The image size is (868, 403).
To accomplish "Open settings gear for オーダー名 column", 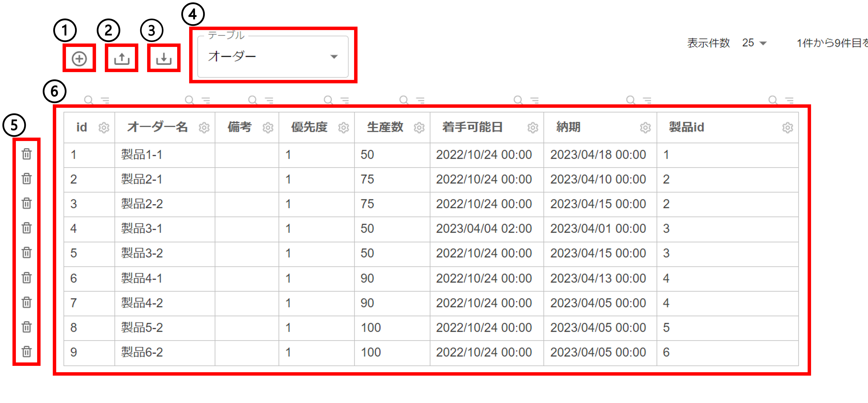I will pyautogui.click(x=204, y=128).
